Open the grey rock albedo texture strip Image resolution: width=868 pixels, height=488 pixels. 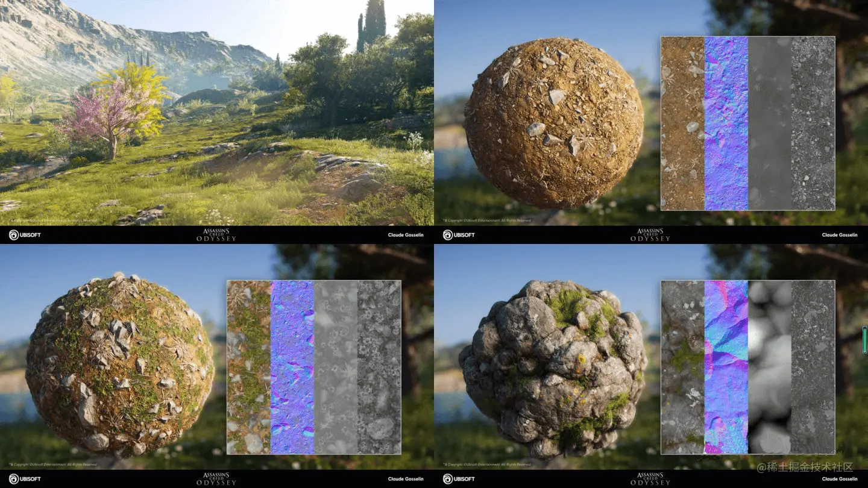pos(683,367)
